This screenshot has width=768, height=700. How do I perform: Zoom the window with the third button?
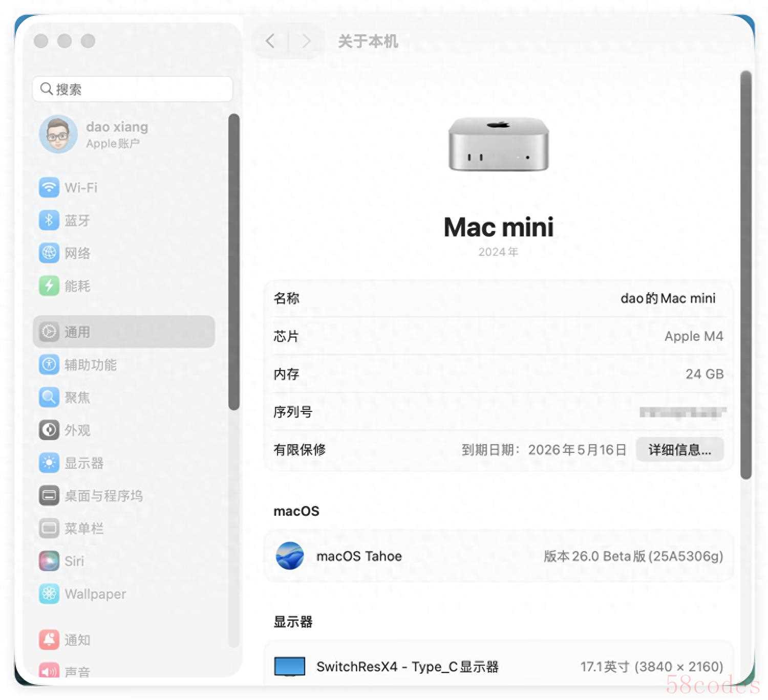(88, 41)
